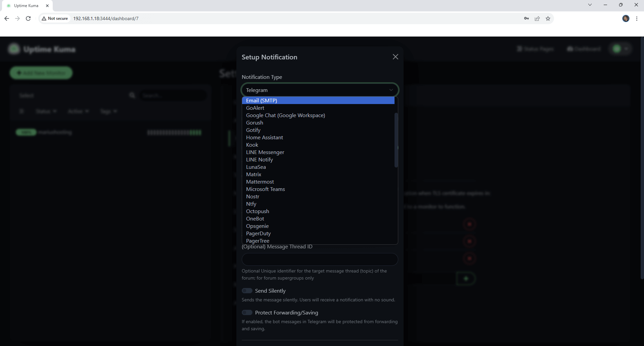Enable the Send Silently toggle
The width and height of the screenshot is (644, 346).
[x=247, y=290]
